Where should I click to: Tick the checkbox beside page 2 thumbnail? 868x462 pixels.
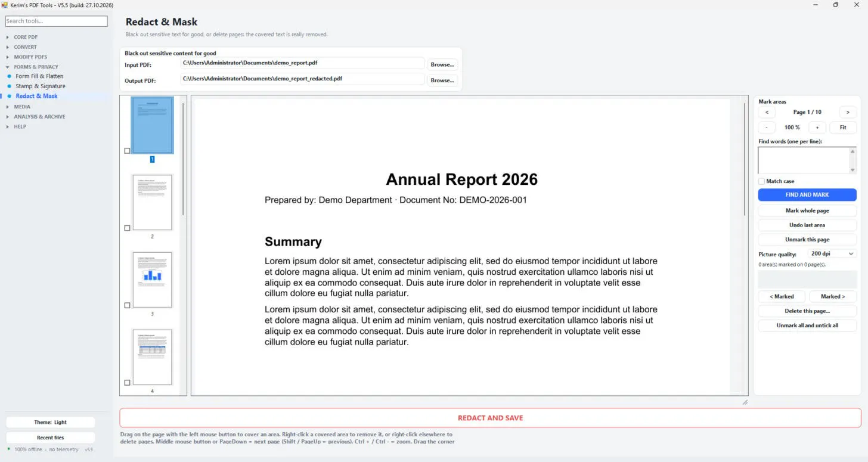coord(127,228)
